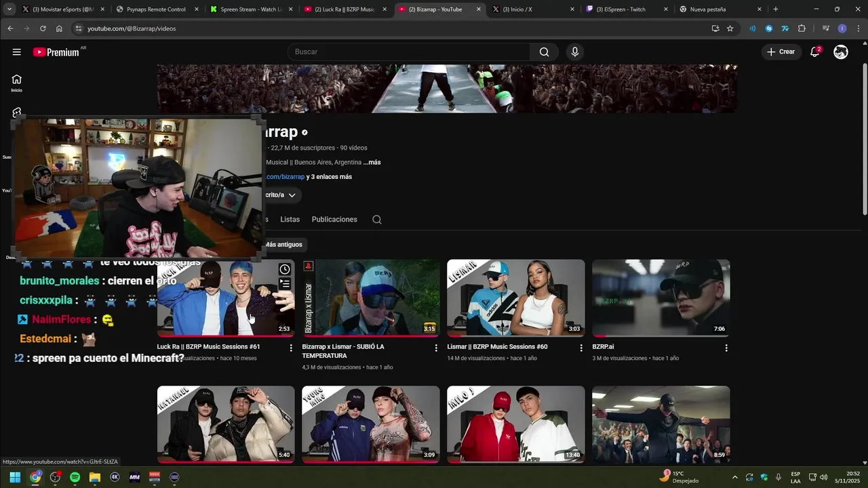Screen dimensions: 868x488
Task: Open the Listas channel tab
Action: click(290, 220)
